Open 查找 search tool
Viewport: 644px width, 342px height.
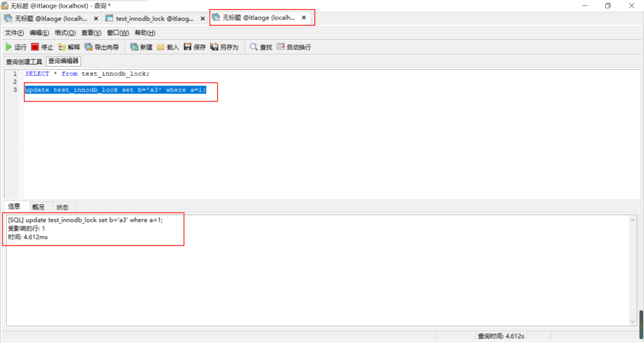261,47
